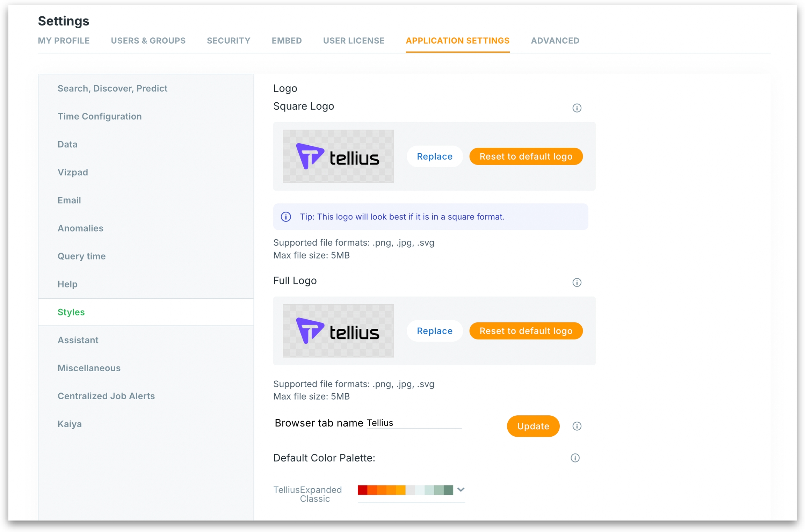Go to the Security tab

point(228,41)
